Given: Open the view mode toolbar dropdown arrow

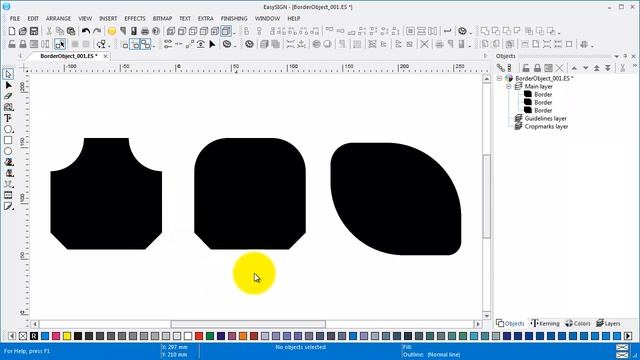Looking at the screenshot, I should (x=234, y=33).
